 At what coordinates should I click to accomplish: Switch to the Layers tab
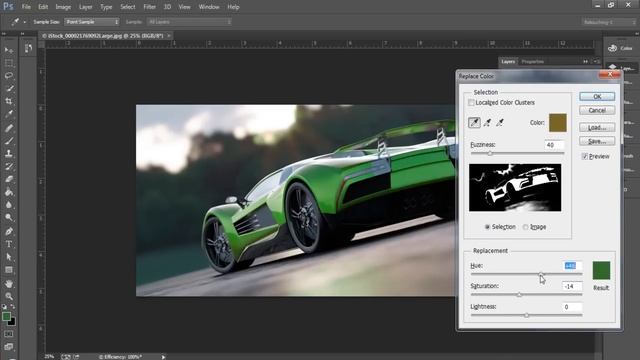pos(508,62)
